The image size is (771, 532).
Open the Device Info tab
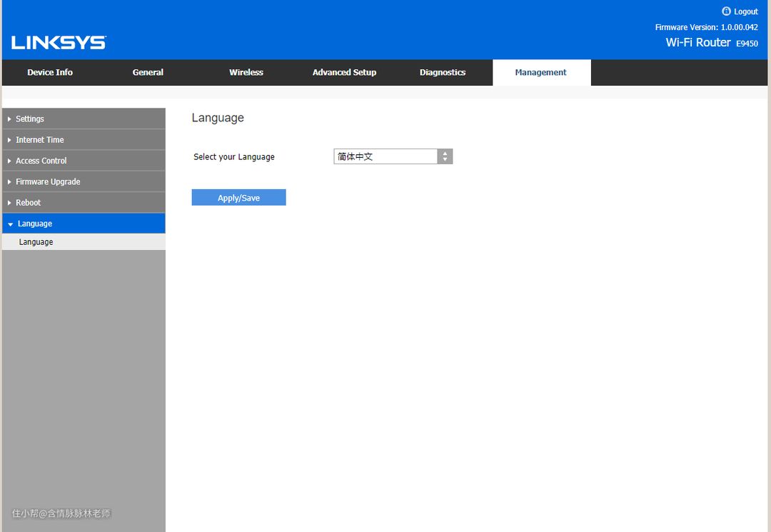(50, 72)
